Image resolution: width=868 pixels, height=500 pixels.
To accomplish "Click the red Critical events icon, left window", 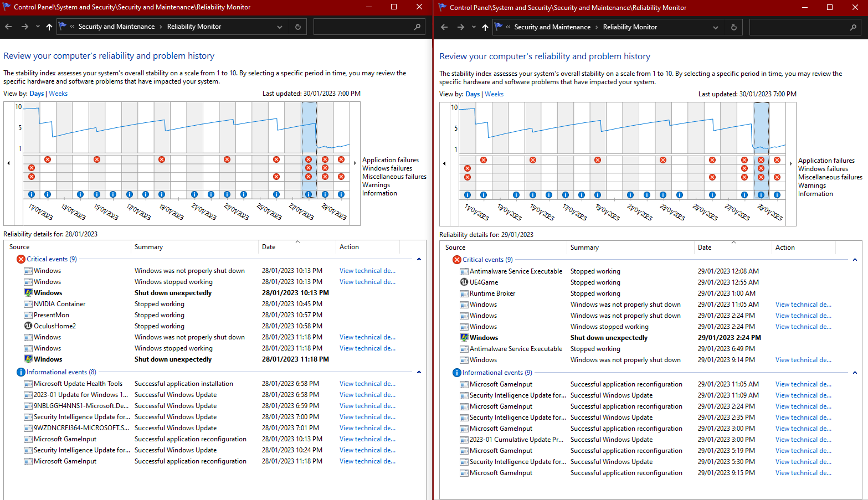I will (21, 259).
